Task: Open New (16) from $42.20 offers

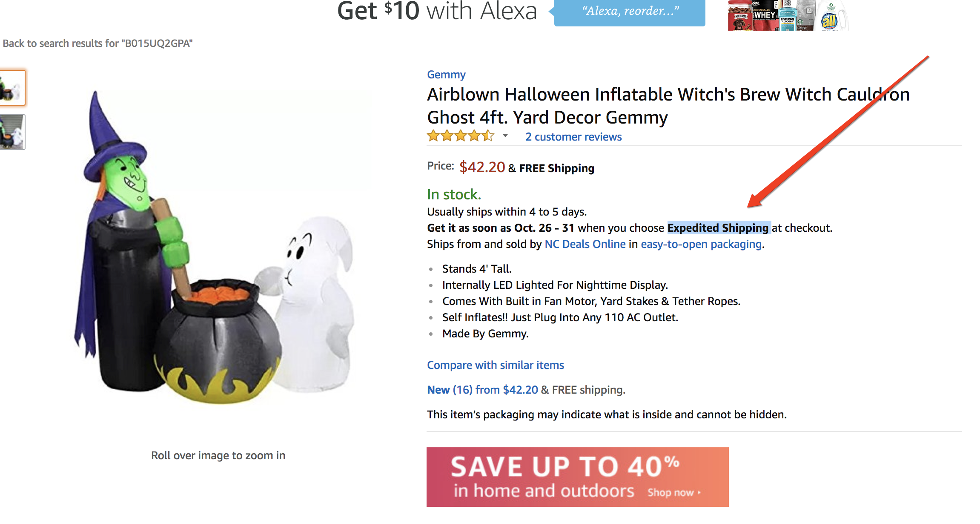Action: click(483, 390)
